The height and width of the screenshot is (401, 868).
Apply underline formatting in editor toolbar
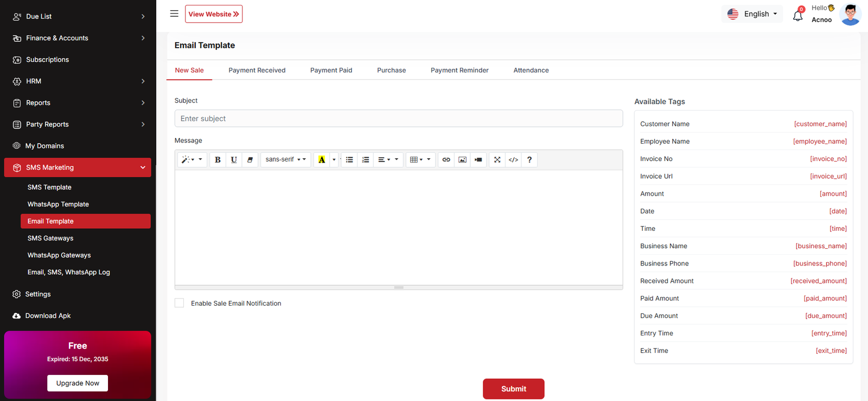234,160
